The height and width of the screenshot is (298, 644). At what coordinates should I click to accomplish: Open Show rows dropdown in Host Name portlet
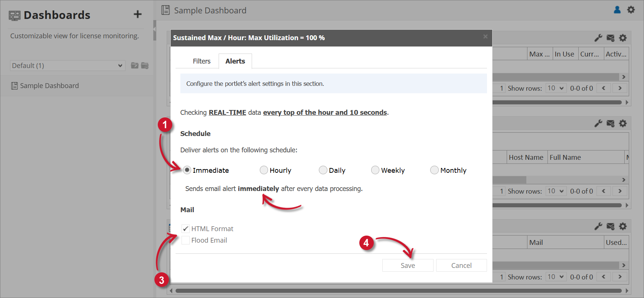[556, 191]
